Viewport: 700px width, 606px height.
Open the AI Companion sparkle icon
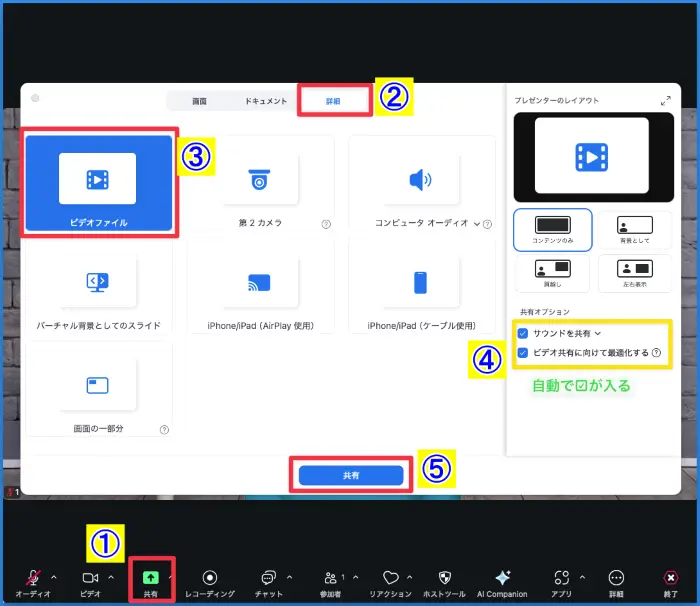(503, 577)
